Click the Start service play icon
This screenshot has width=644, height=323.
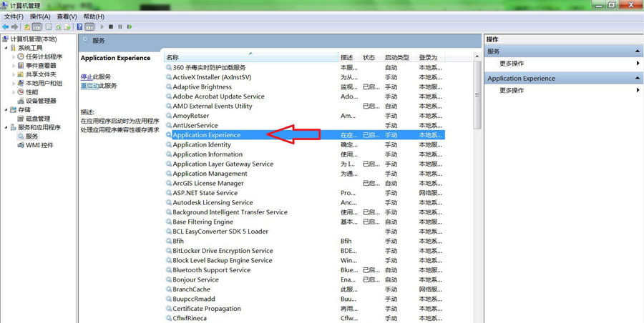(x=102, y=26)
